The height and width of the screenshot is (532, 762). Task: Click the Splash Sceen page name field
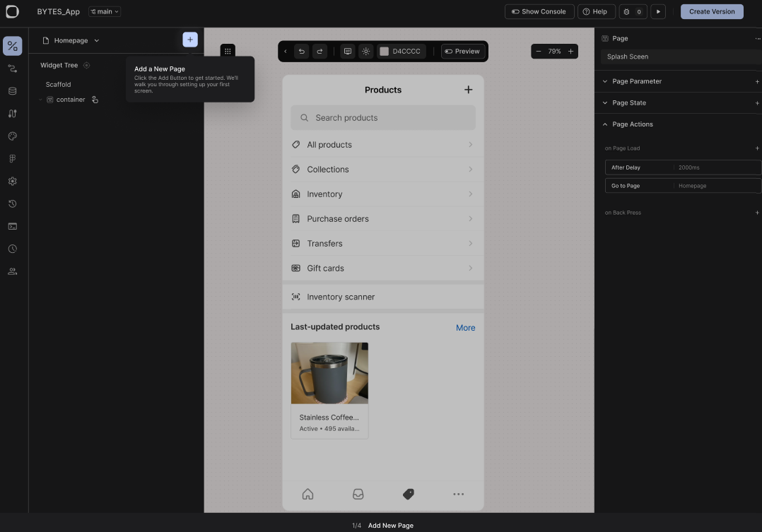(x=681, y=57)
